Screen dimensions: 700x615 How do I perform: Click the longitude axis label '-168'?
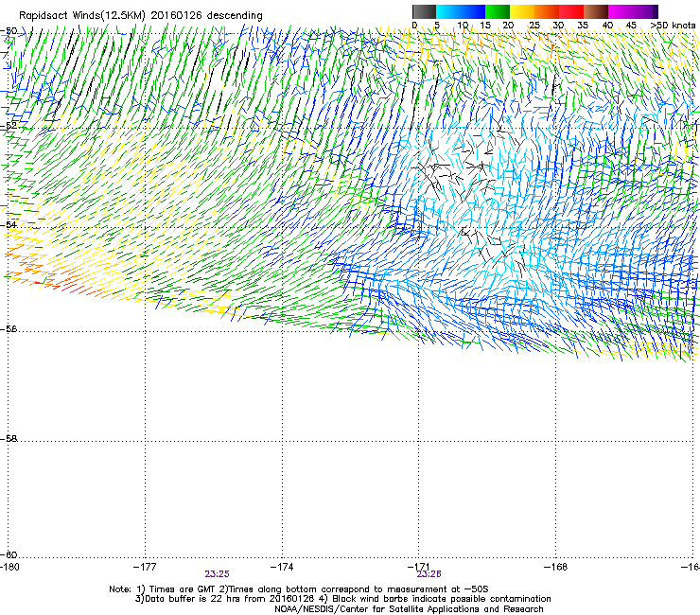(556, 567)
